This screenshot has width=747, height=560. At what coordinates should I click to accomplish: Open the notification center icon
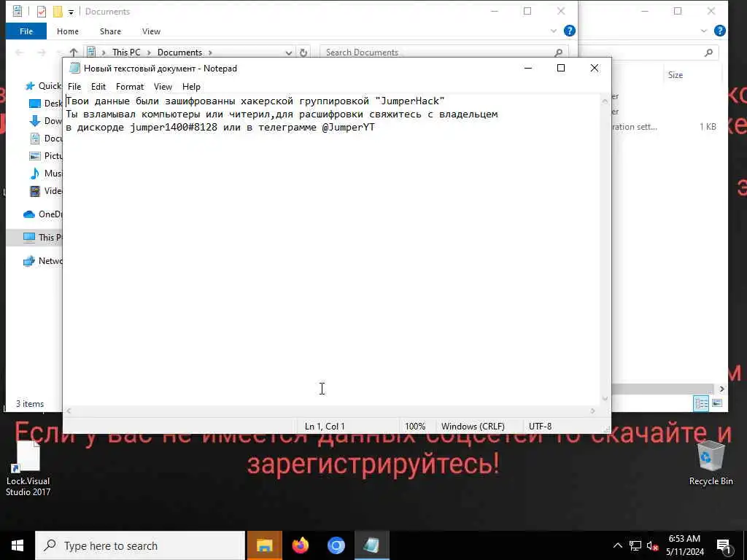click(x=724, y=546)
